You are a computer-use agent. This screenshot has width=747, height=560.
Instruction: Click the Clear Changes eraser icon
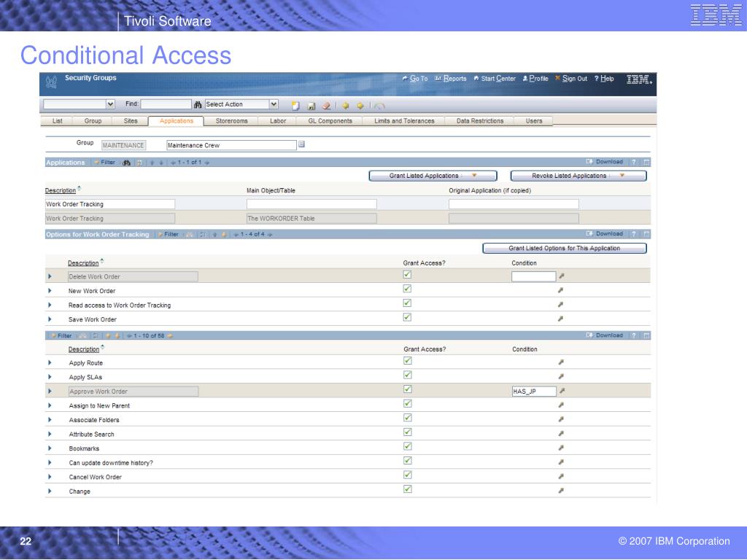[x=326, y=106]
